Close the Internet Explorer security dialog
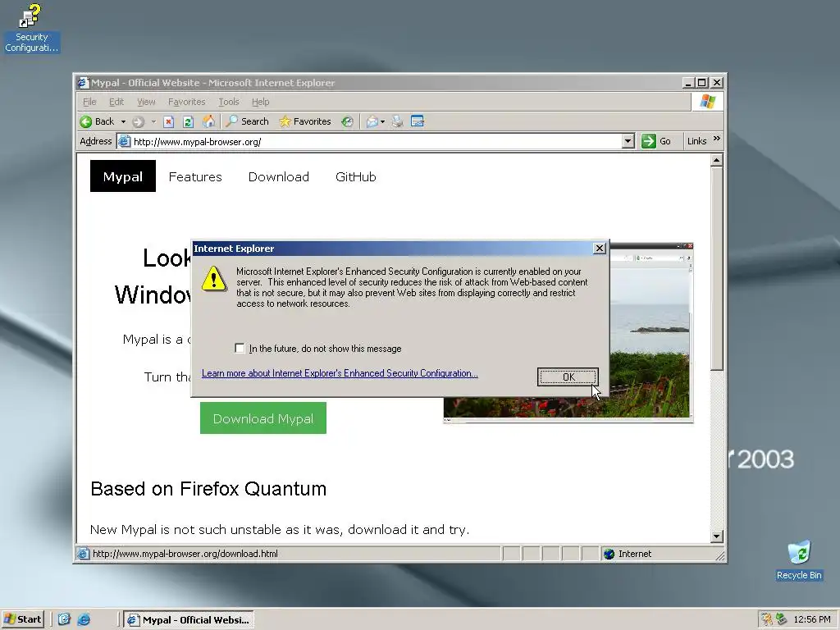Viewport: 840px width, 630px height. point(600,248)
